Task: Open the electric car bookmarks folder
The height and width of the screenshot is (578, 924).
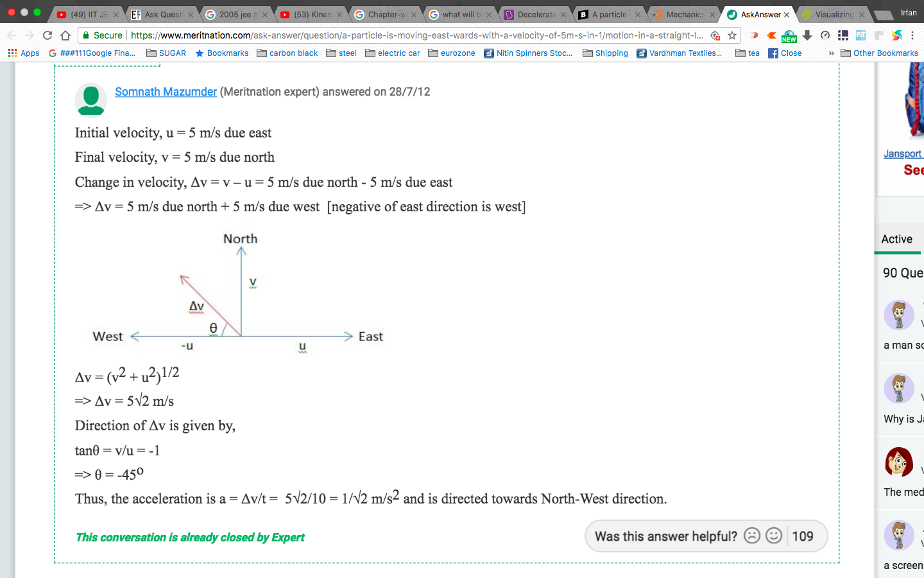Action: tap(393, 53)
